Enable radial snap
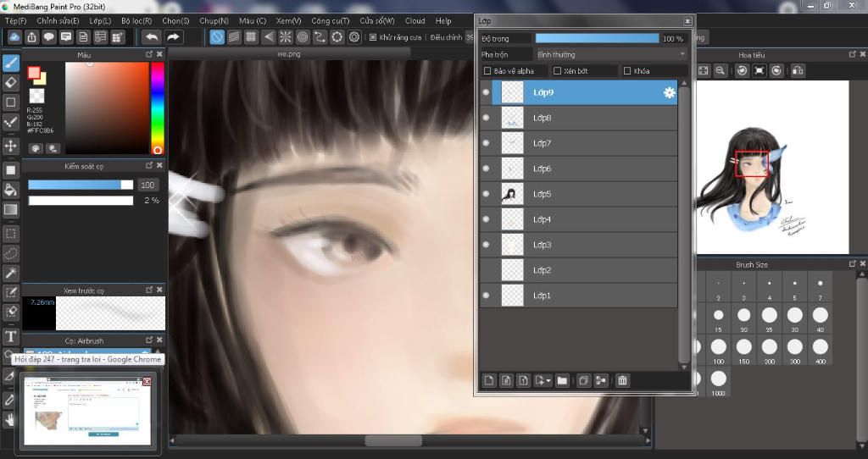Viewport: 868px width, 459px height. (286, 37)
